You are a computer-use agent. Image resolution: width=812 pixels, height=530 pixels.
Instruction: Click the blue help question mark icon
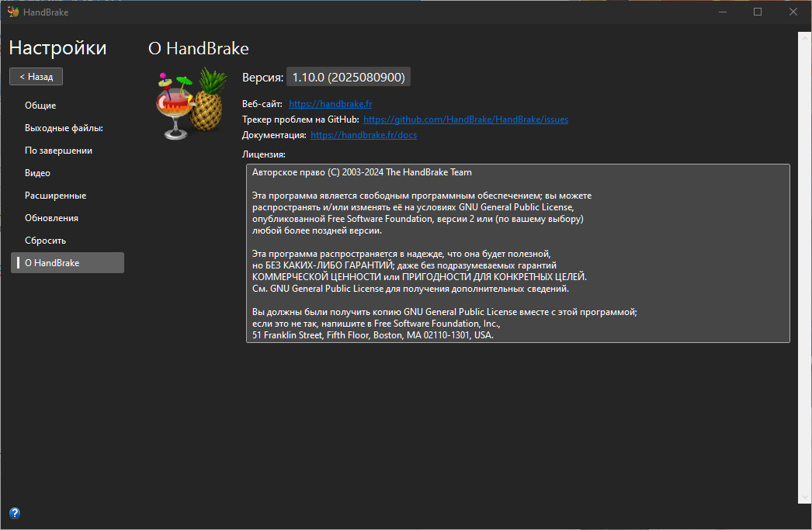15,513
